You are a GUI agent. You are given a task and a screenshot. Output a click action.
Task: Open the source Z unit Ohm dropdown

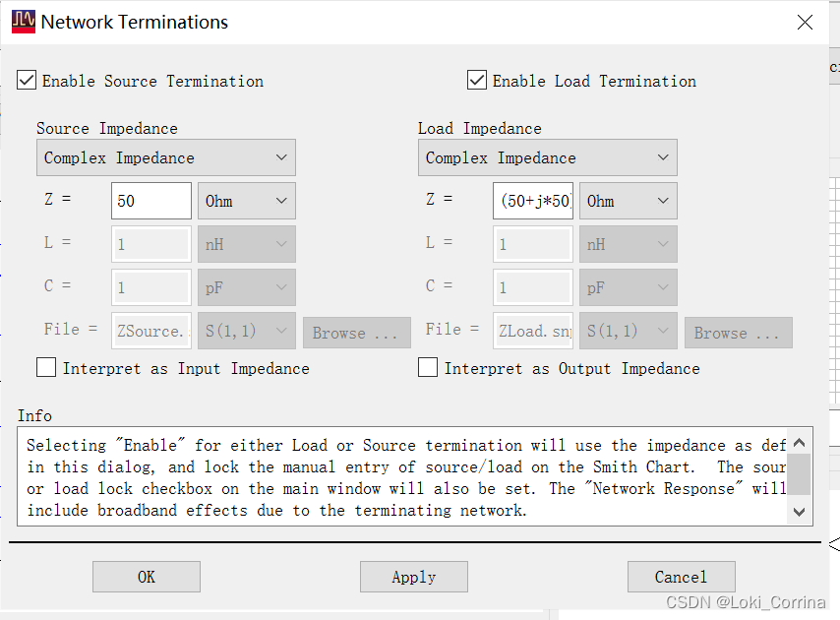247,201
